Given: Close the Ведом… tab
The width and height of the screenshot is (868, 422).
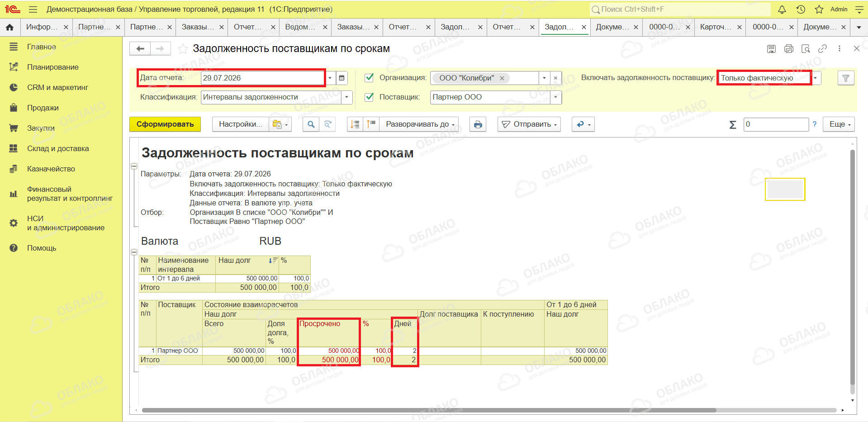Looking at the screenshot, I should point(325,27).
